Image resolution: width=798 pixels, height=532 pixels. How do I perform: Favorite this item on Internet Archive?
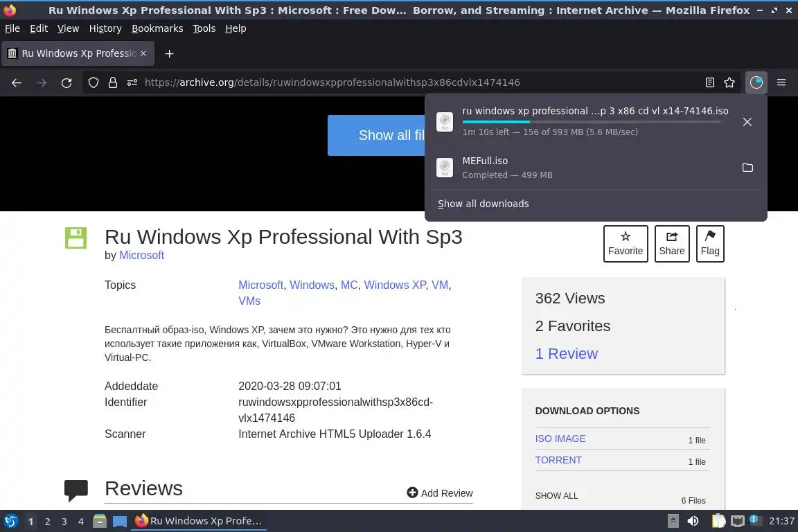(626, 244)
